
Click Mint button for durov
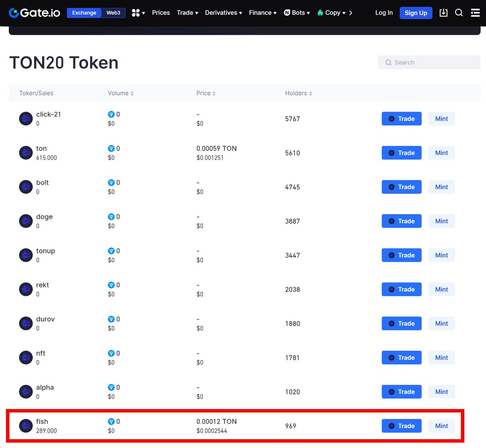(x=441, y=323)
